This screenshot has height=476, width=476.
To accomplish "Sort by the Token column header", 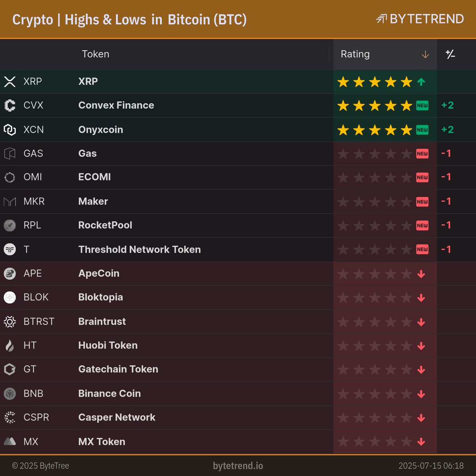I will pos(95,54).
